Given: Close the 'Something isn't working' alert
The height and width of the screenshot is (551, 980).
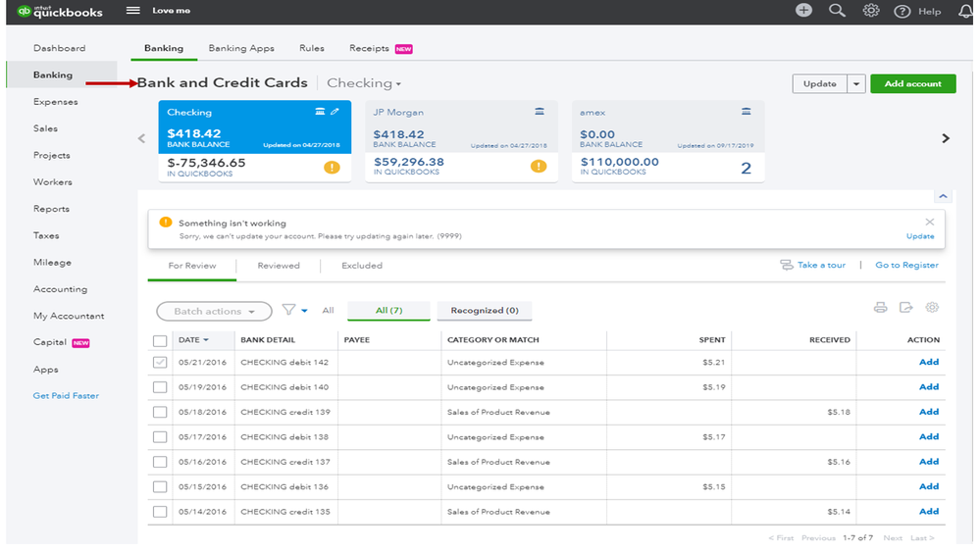Looking at the screenshot, I should pos(930,223).
